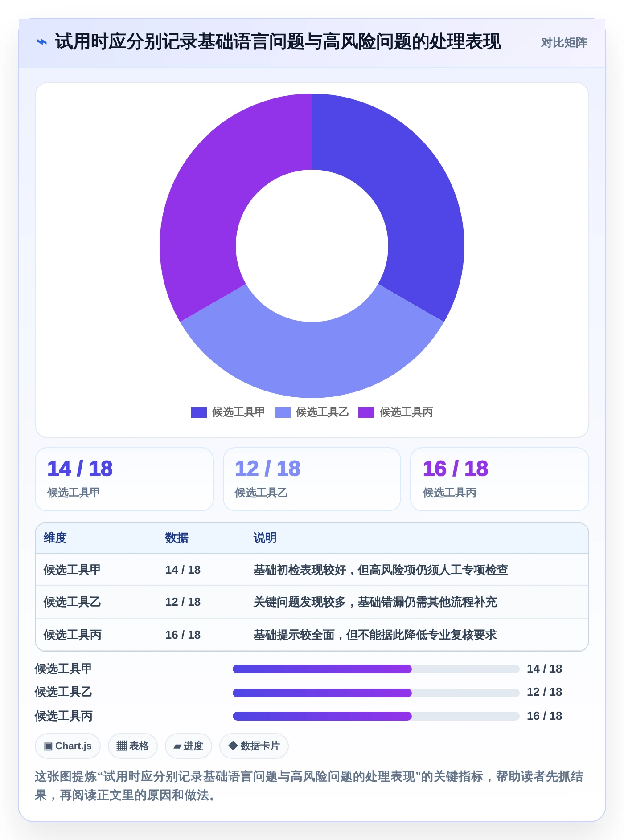
Task: Click the square icon in Chart.js chip
Action: 48,746
